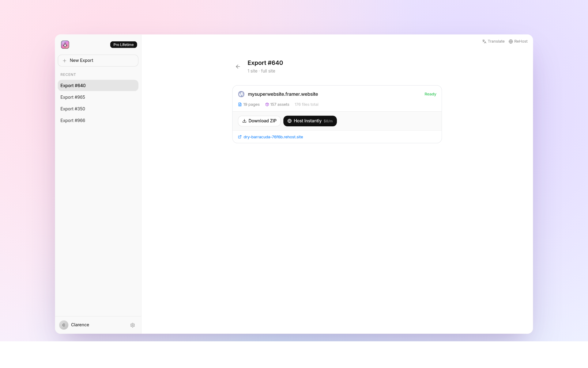The width and height of the screenshot is (588, 368).
Task: Click the Ready status label
Action: [x=430, y=94]
